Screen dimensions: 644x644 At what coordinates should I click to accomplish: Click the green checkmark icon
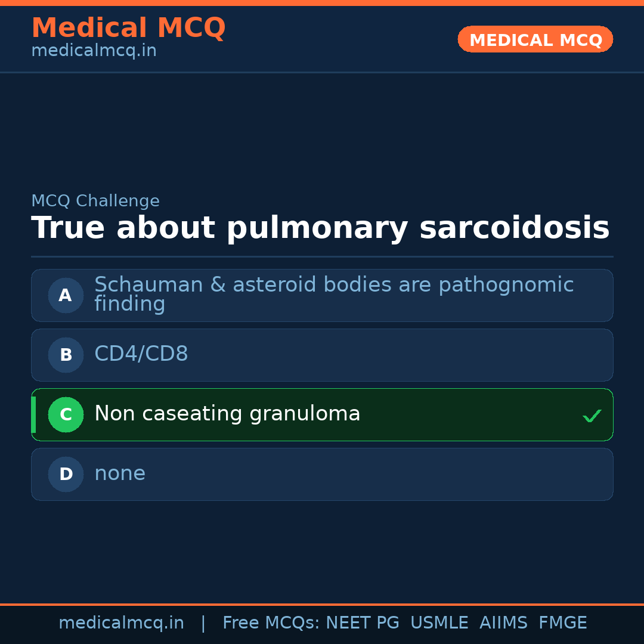tap(592, 416)
